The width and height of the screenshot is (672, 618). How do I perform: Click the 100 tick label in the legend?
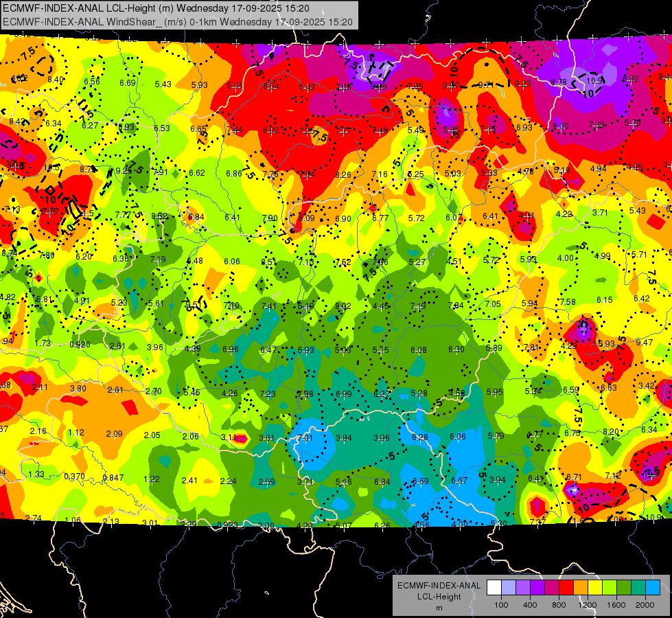[501, 605]
